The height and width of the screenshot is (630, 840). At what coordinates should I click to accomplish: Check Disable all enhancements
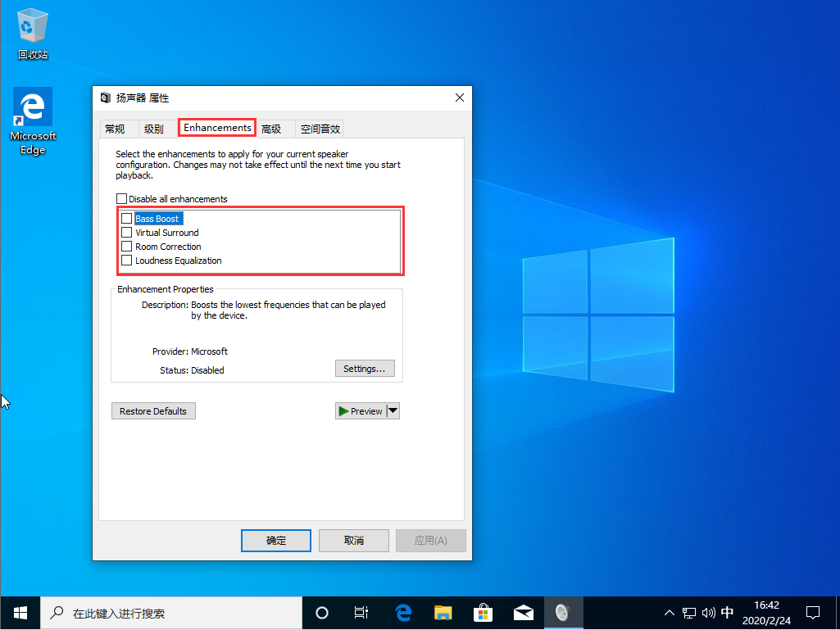tap(121, 198)
